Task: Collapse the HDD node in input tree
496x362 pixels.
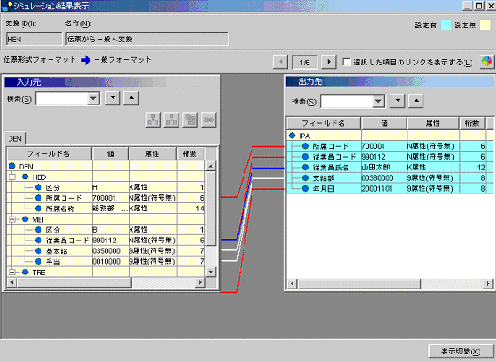Action: point(13,177)
